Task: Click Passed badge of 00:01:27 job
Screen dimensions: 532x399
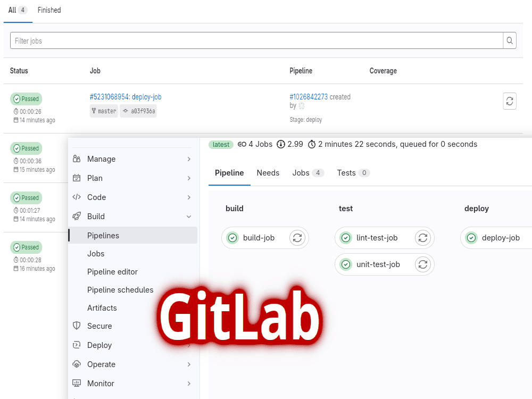Action: tap(26, 198)
